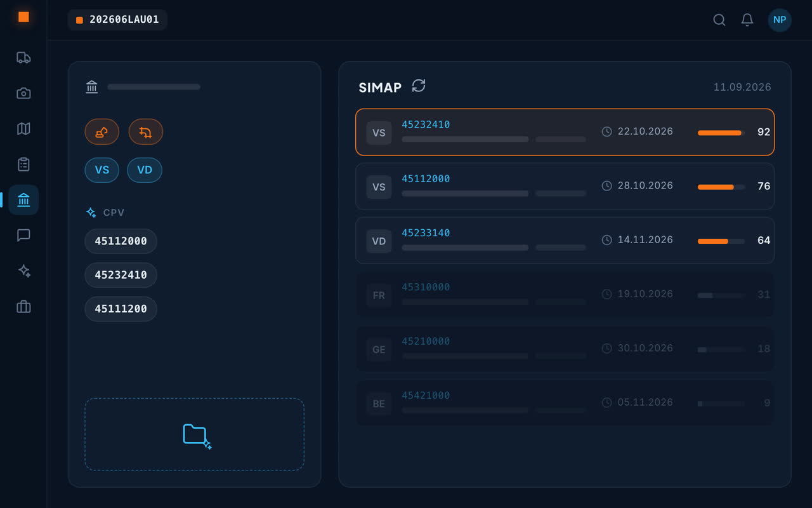Click the date 11.09.2026
This screenshot has height=508, width=812.
coord(742,87)
